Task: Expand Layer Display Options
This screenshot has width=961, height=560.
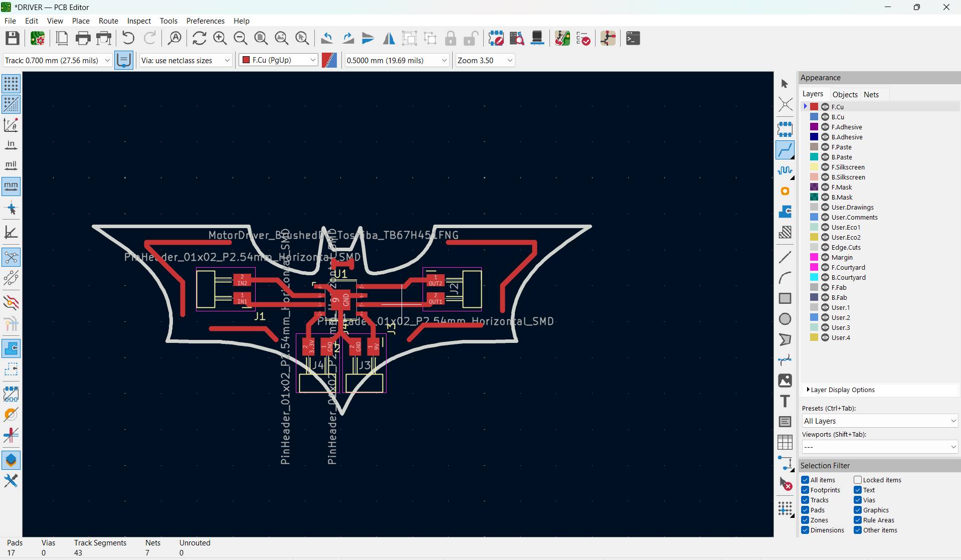Action: [842, 390]
